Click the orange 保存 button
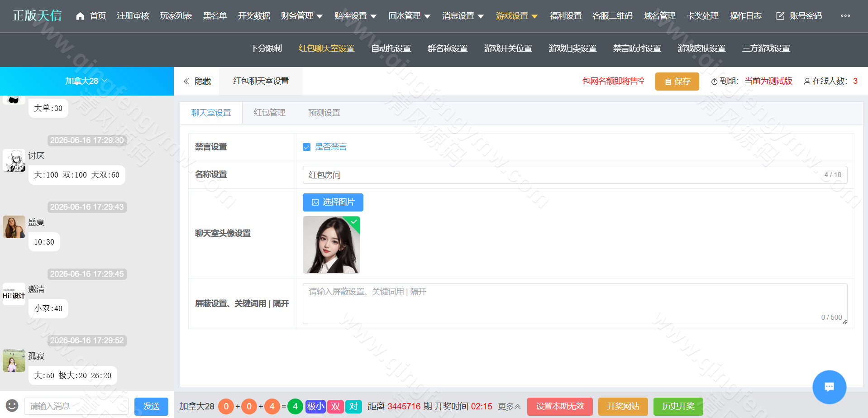 [677, 82]
